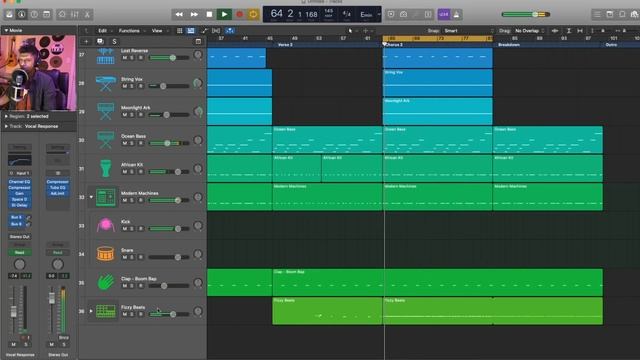Open Quick Help
Screen dimensions: 640x360
tap(34, 14)
